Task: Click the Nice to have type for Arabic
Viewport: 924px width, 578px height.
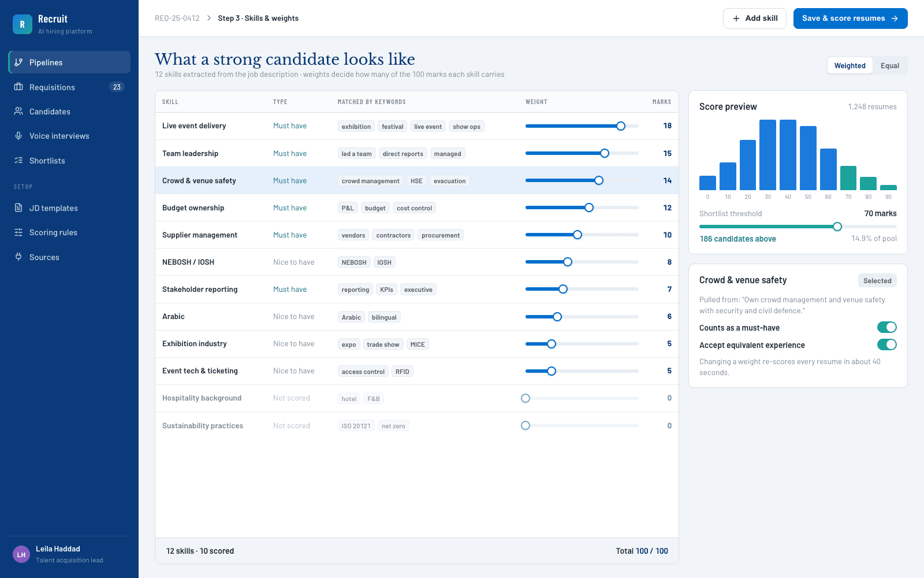Action: coord(293,316)
